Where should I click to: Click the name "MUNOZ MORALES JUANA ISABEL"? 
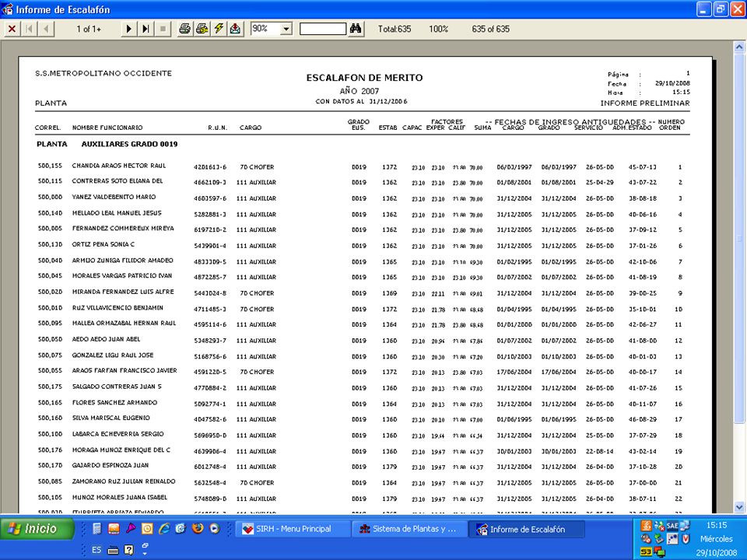120,497
